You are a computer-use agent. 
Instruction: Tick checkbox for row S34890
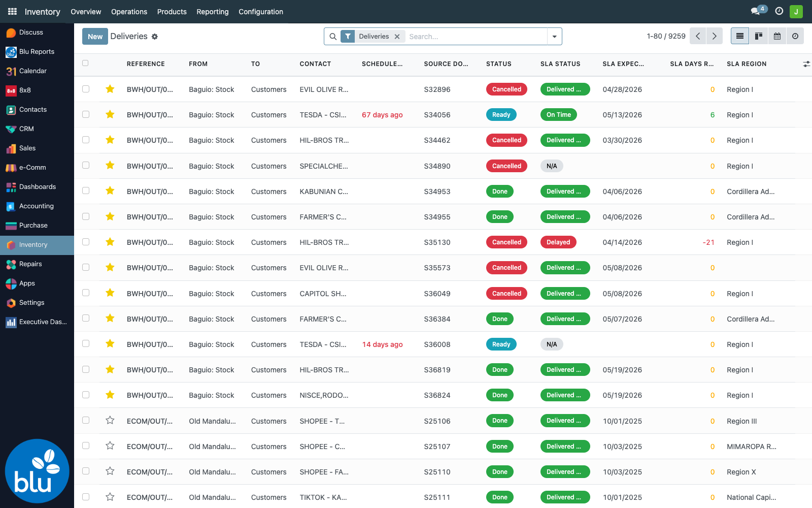click(86, 165)
